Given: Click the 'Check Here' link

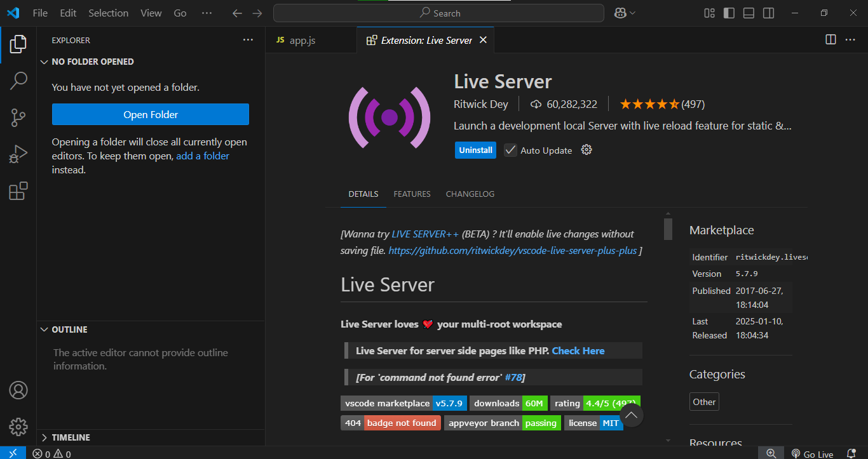Looking at the screenshot, I should pos(578,350).
